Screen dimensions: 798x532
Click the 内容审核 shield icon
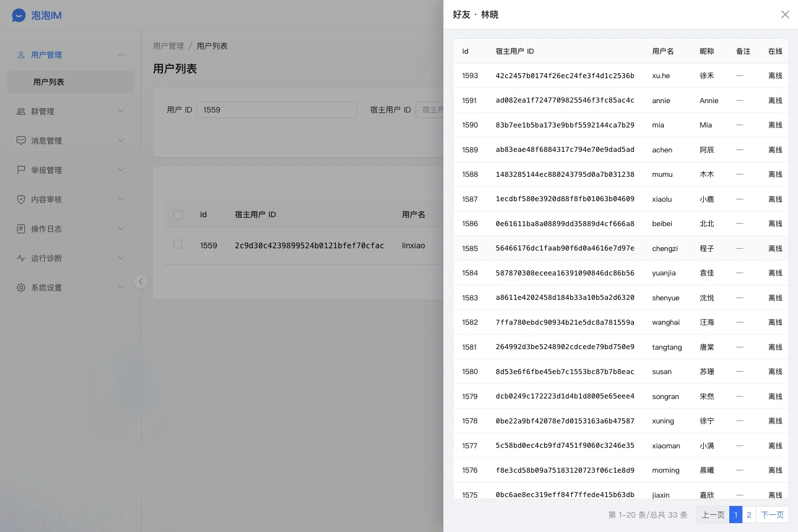[21, 199]
